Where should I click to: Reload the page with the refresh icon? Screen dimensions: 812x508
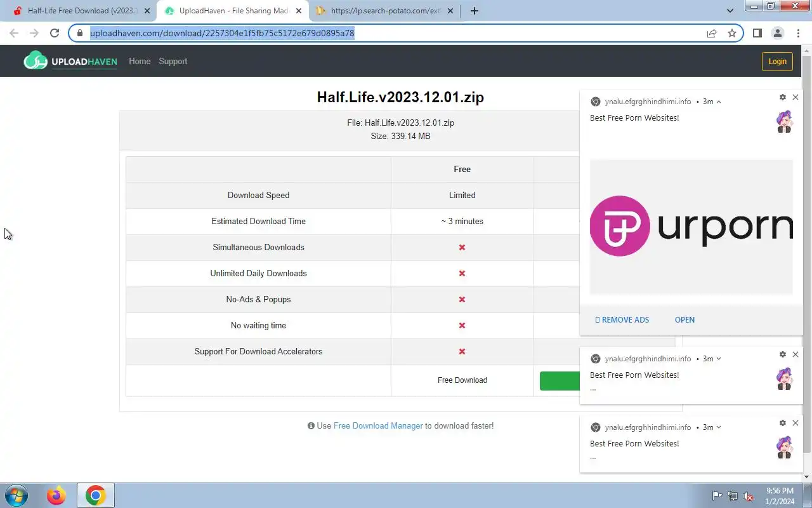tap(55, 33)
